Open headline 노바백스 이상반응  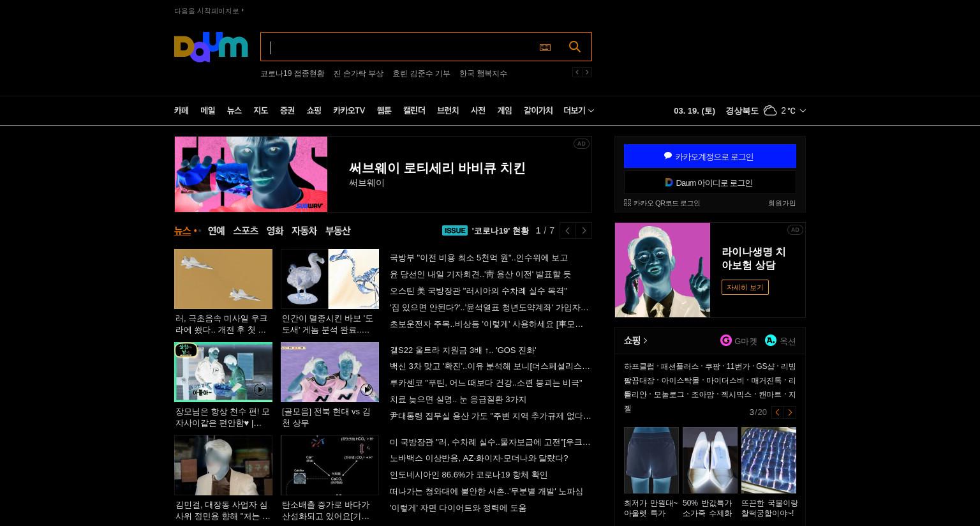click(x=479, y=458)
